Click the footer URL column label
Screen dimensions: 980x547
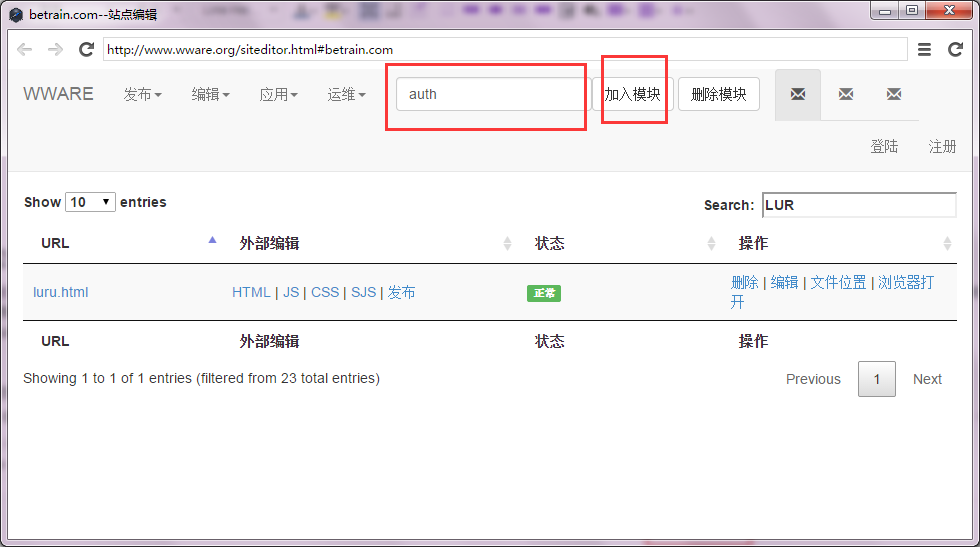(55, 341)
